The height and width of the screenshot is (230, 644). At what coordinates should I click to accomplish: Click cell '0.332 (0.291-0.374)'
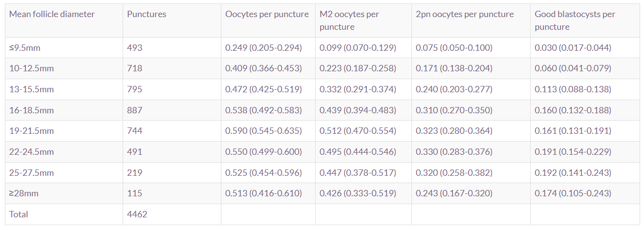[358, 89]
